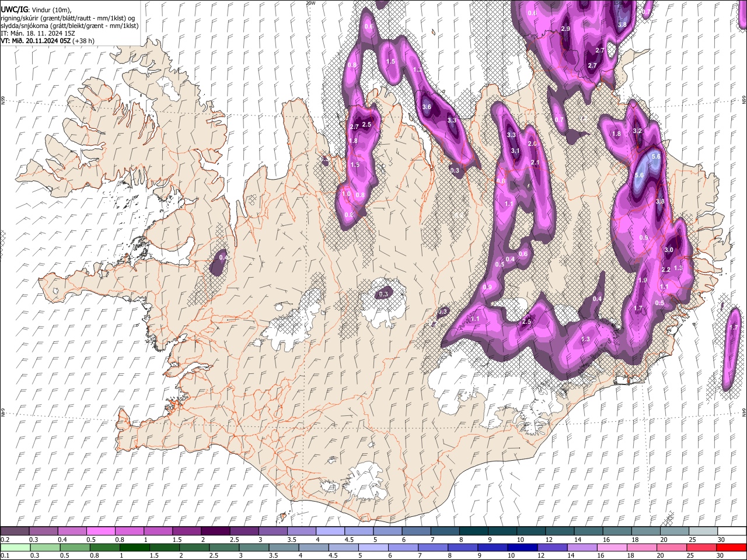Click the 'rigning/skúrir (grænt/blátt/rautt' header line

pos(68,18)
